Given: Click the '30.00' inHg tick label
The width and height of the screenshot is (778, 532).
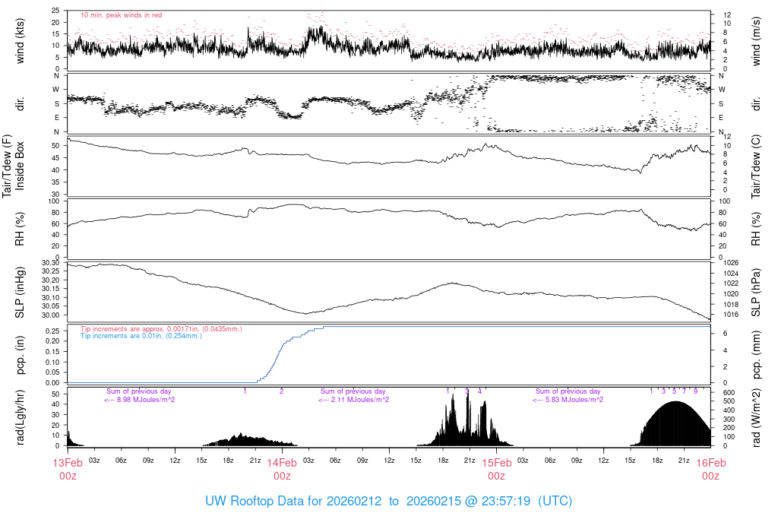Looking at the screenshot, I should (x=51, y=315).
